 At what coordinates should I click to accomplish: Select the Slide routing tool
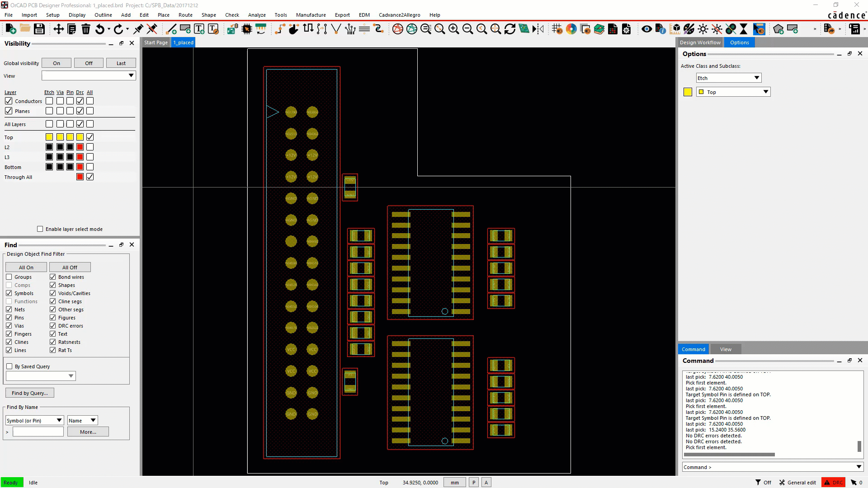294,29
